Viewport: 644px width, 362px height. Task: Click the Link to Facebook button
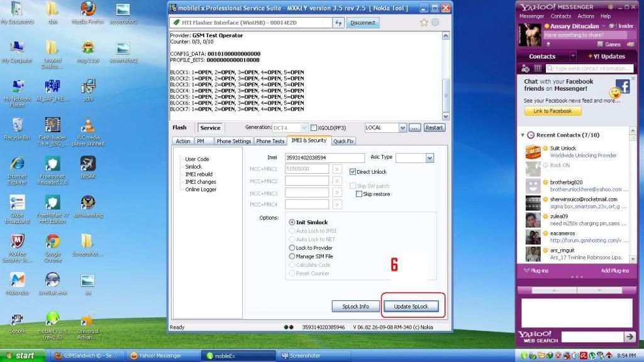tap(552, 111)
